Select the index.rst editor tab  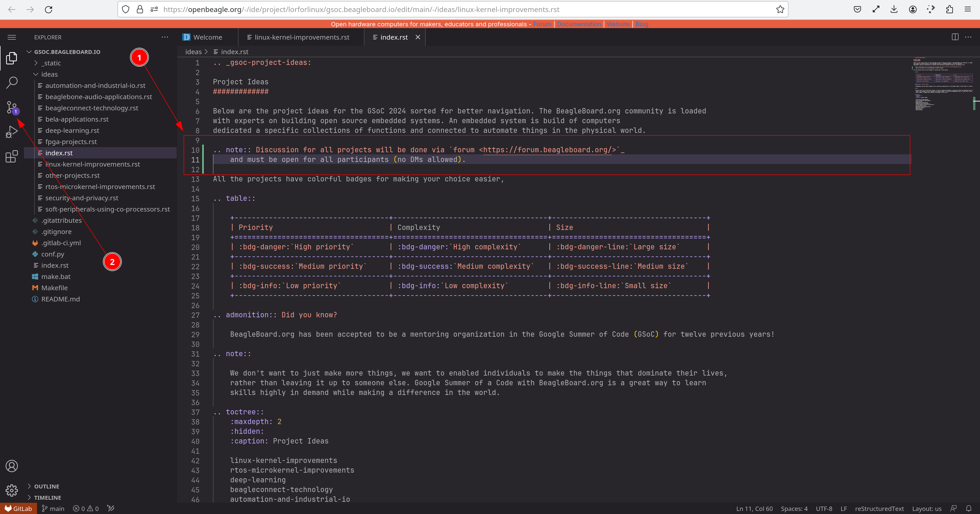pos(394,37)
